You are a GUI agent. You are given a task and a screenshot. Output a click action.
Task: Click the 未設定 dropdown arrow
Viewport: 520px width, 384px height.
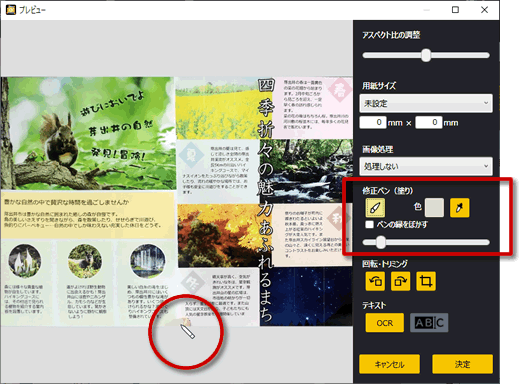(x=486, y=103)
